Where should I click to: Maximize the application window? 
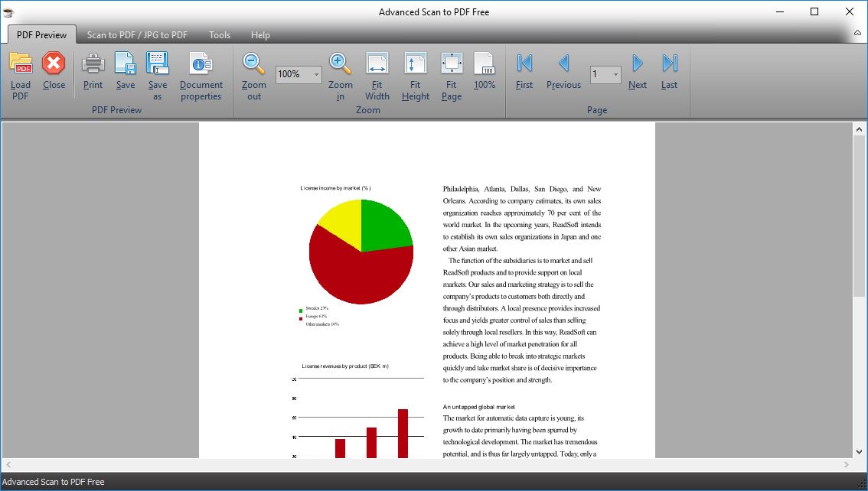coord(814,11)
